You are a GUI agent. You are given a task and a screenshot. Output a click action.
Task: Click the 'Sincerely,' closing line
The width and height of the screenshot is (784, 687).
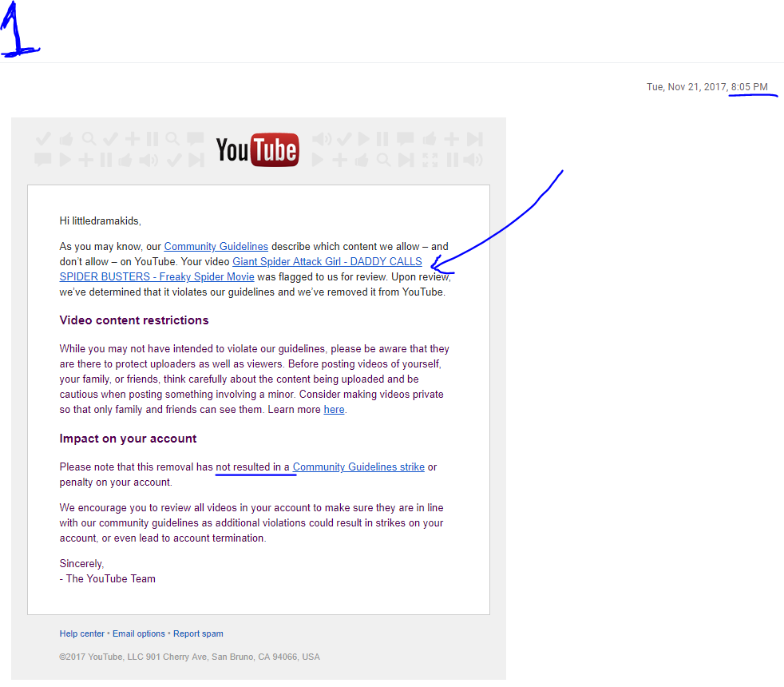[81, 564]
